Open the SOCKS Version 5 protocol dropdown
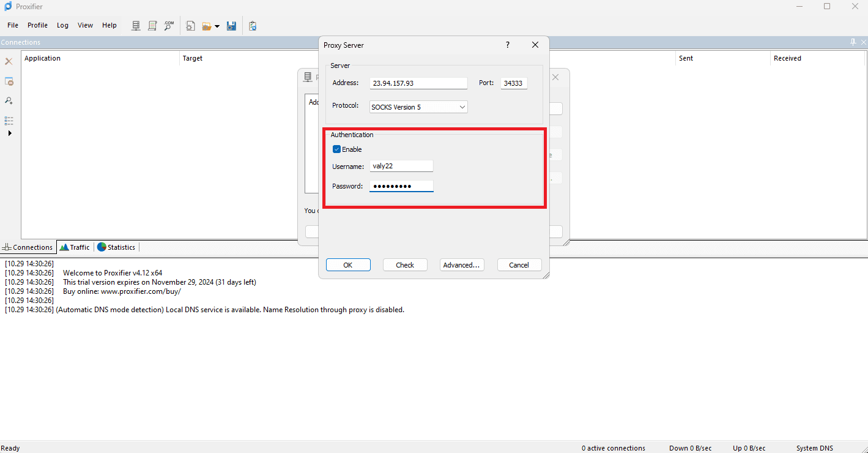Viewport: 868px width, 453px height. 462,107
